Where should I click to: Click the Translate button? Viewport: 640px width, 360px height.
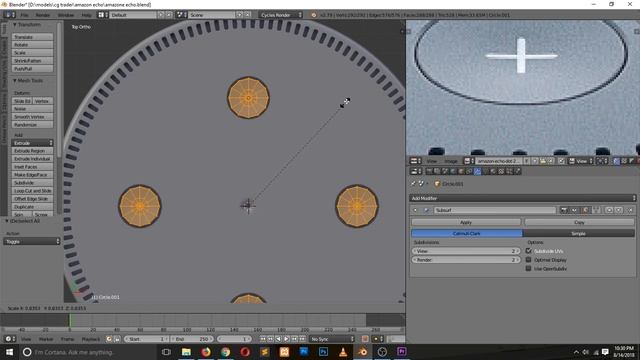pos(32,37)
